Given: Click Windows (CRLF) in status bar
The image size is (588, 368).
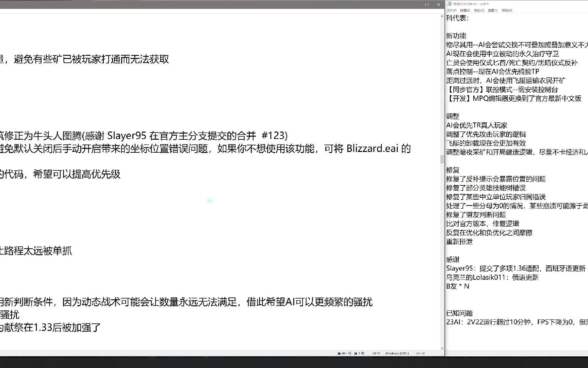Looking at the screenshot, I should click(397, 353).
